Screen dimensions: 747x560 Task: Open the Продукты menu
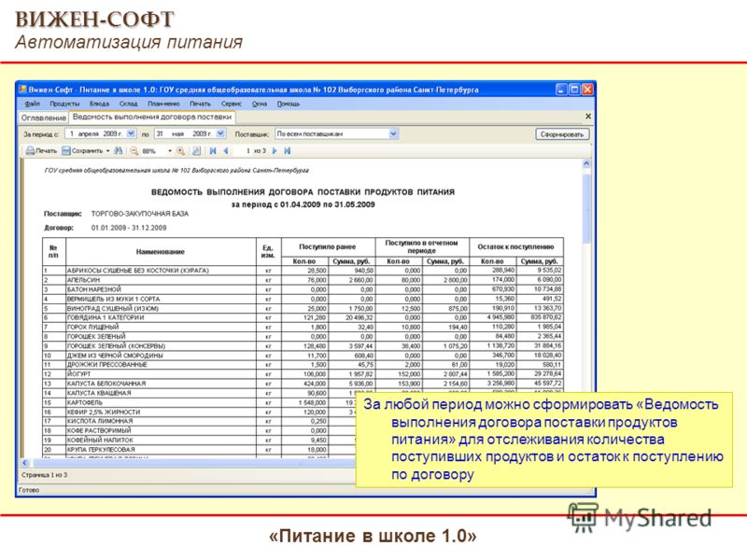[64, 104]
